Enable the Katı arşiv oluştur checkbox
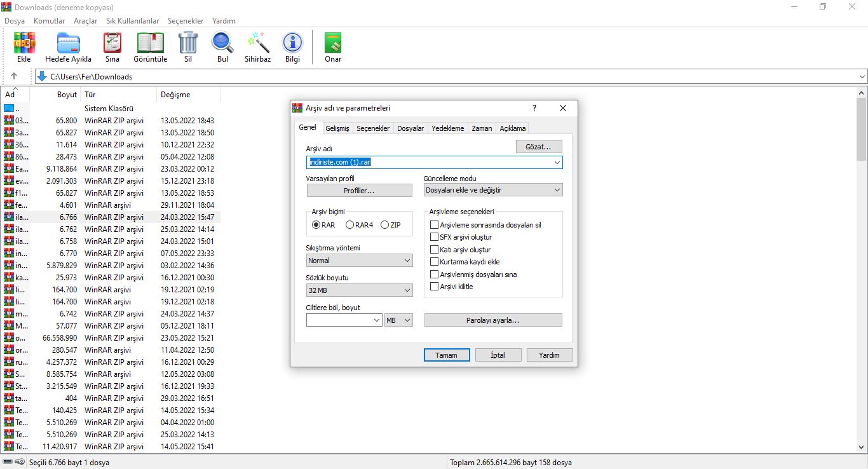The height and width of the screenshot is (469, 868). (435, 250)
